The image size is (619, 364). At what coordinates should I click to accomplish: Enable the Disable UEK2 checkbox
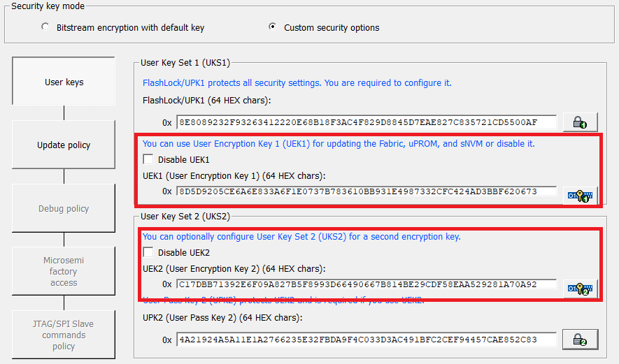point(148,252)
